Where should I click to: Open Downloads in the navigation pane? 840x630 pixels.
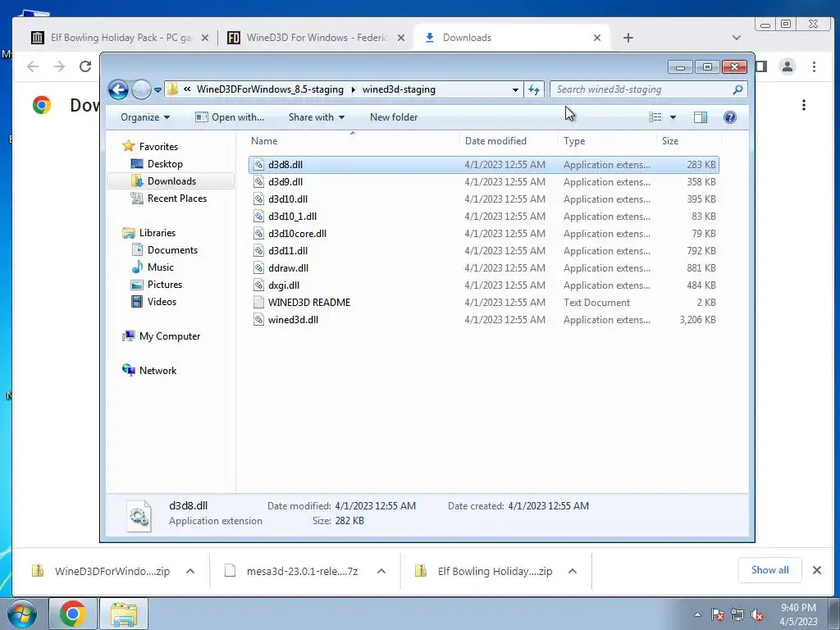click(x=171, y=181)
